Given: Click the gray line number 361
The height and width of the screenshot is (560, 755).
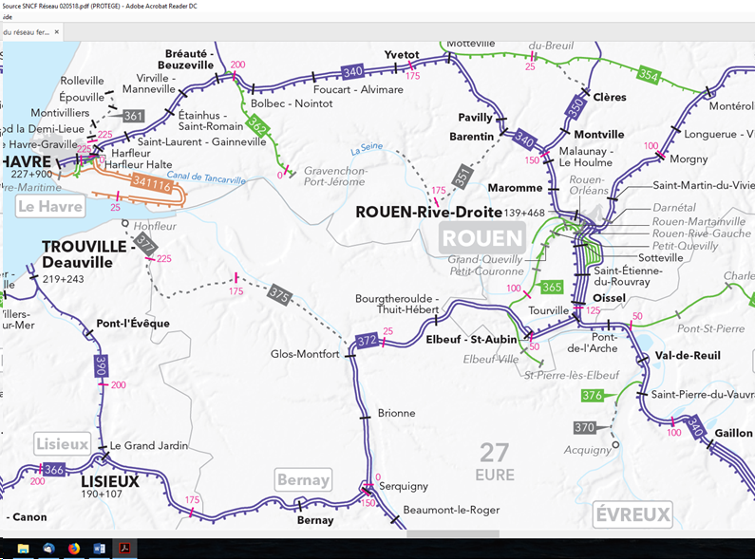Looking at the screenshot, I should (x=133, y=116).
